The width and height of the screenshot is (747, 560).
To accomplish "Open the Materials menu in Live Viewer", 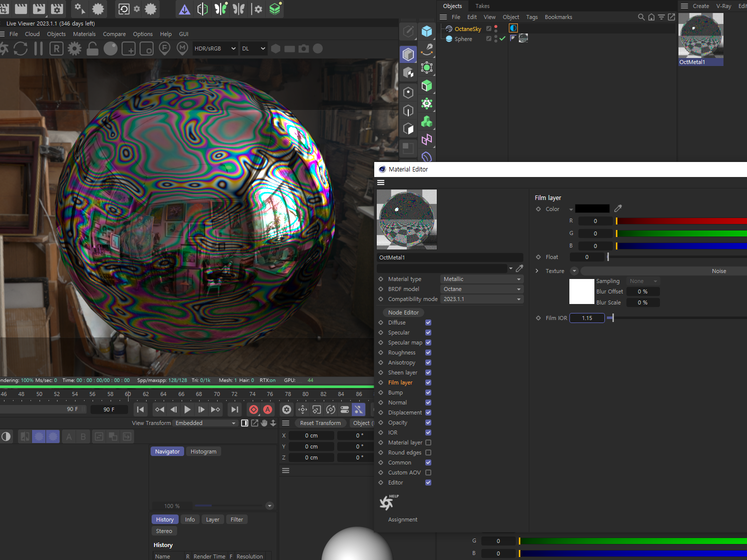I will point(84,34).
